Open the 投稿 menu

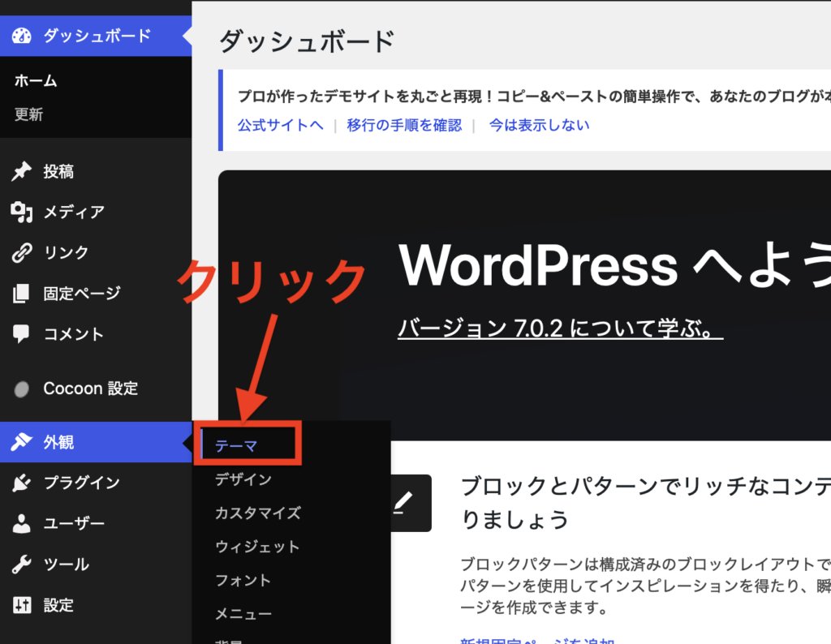[96, 171]
